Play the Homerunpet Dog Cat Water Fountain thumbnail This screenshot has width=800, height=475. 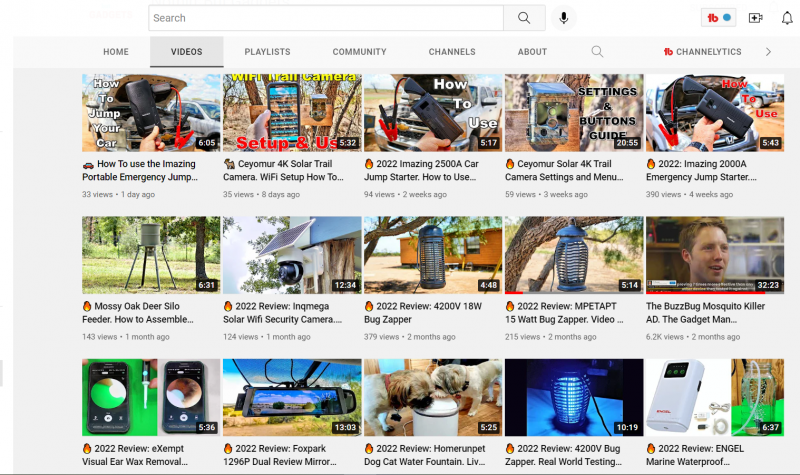pyautogui.click(x=433, y=398)
